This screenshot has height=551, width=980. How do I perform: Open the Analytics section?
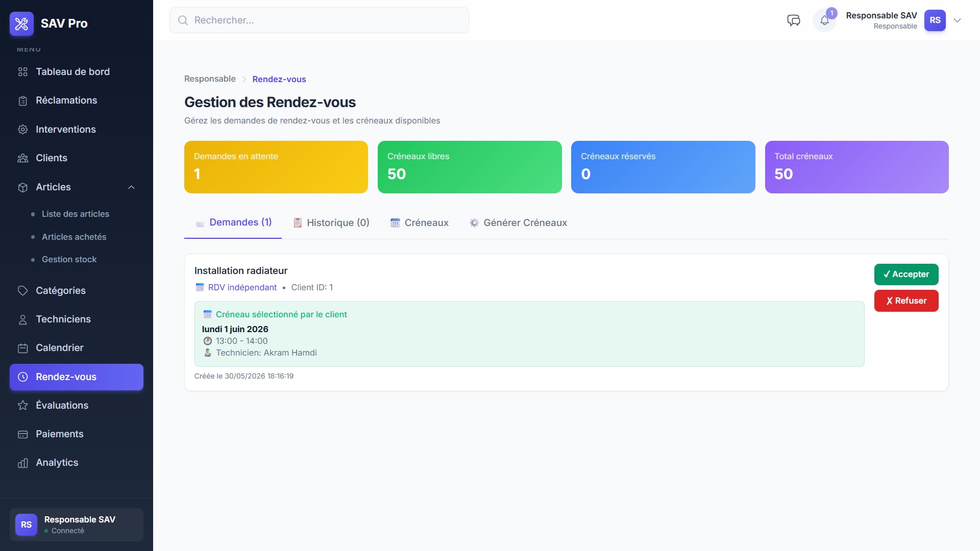tap(77, 463)
